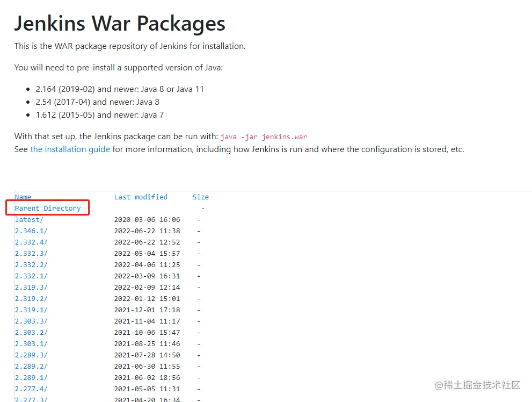Open the 2.332.4/ directory
This screenshot has width=532, height=402.
31,242
